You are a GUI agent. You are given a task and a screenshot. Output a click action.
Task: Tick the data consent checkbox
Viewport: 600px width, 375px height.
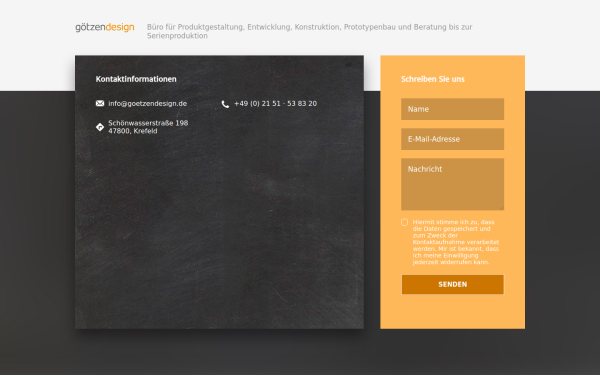(x=404, y=222)
